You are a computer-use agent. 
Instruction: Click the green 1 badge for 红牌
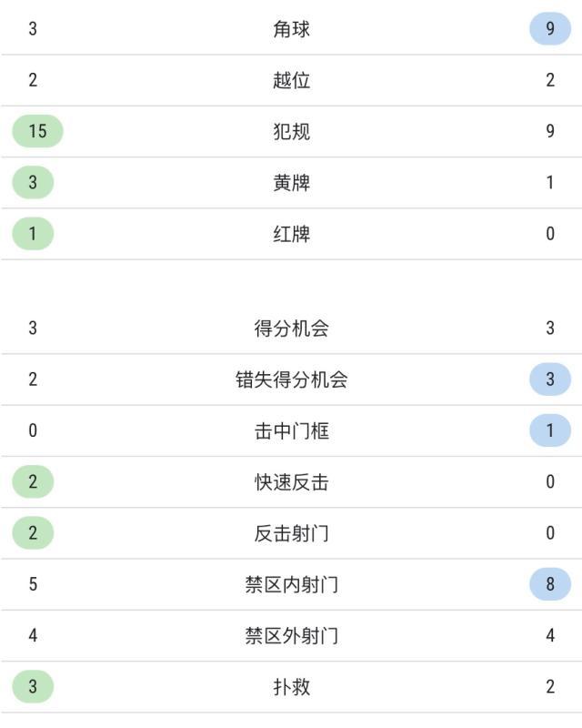(x=33, y=234)
